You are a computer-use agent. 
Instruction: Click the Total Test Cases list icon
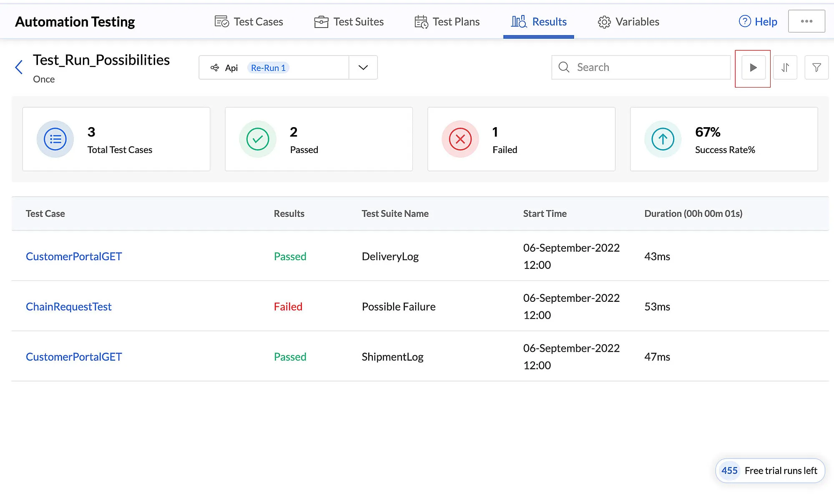55,139
